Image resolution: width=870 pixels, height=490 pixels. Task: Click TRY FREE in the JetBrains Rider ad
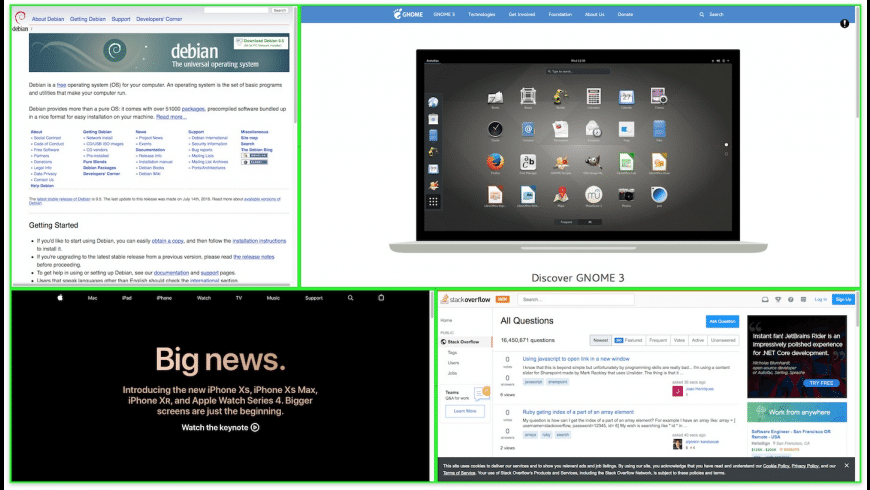pyautogui.click(x=821, y=383)
